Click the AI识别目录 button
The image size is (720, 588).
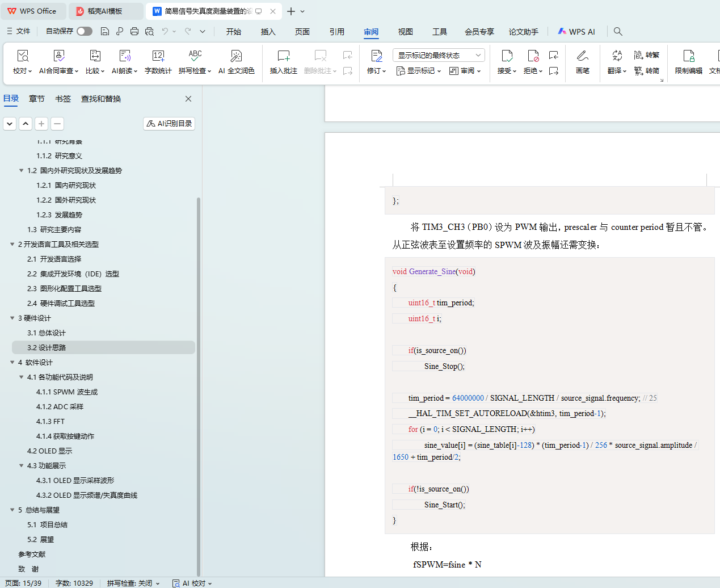169,124
